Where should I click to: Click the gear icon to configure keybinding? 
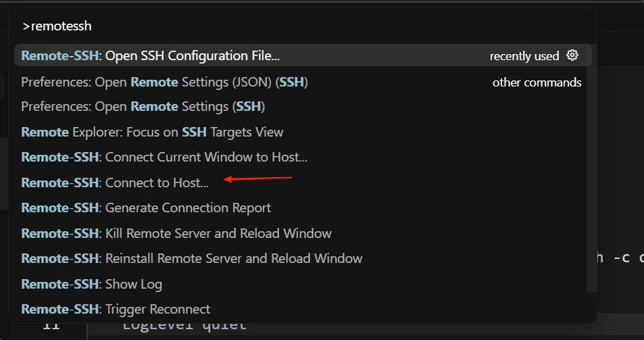pyautogui.click(x=572, y=55)
